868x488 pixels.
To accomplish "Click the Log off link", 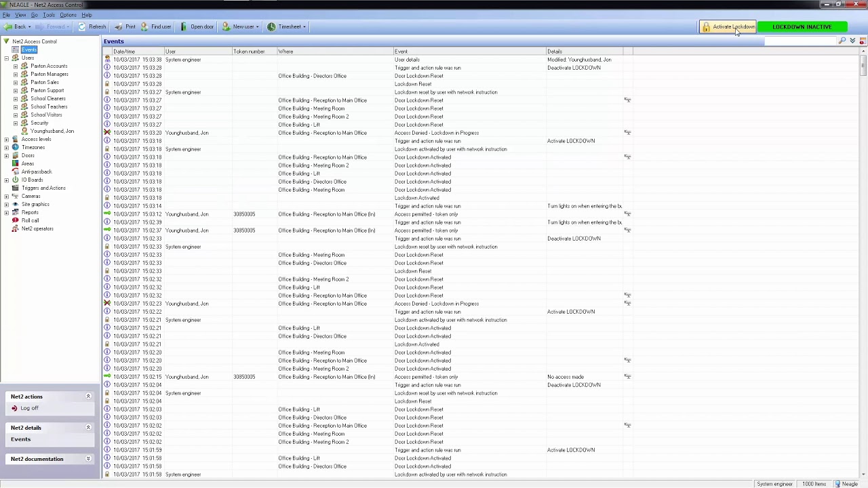I will (29, 408).
